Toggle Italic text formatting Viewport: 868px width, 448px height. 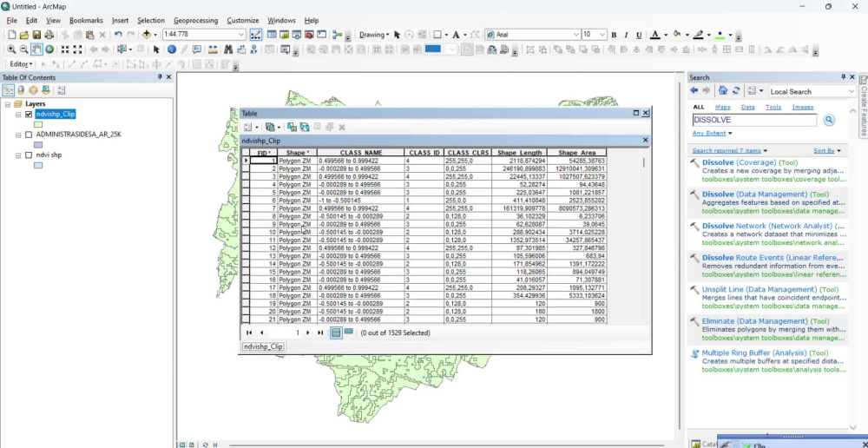(626, 35)
